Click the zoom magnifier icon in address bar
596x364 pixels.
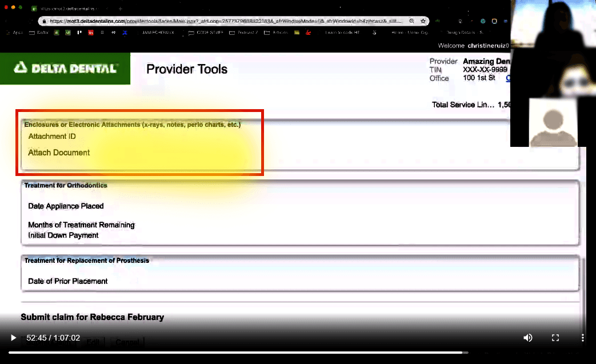[411, 21]
